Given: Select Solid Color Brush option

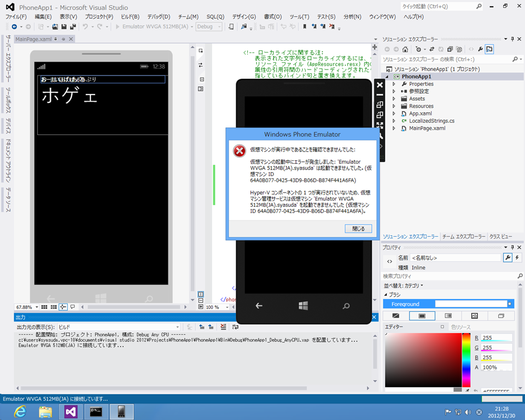Looking at the screenshot, I should 422,316.
